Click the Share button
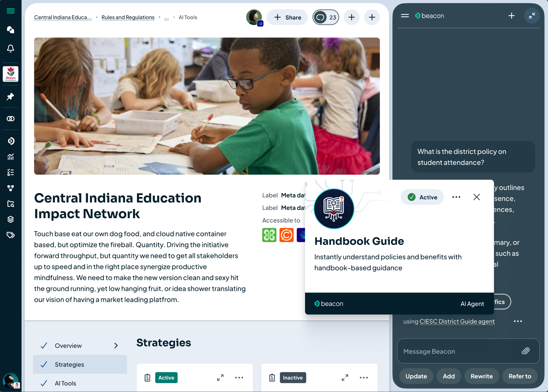 point(287,17)
